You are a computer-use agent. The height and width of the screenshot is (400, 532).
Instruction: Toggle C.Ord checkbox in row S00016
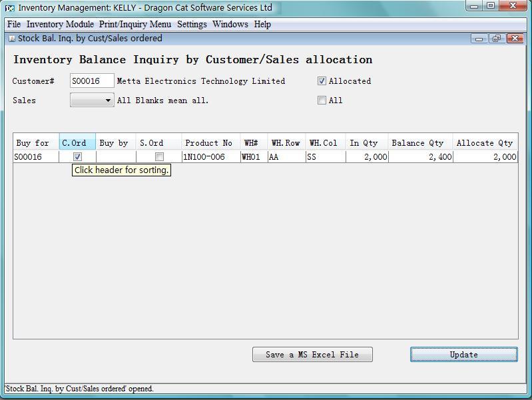tap(78, 157)
